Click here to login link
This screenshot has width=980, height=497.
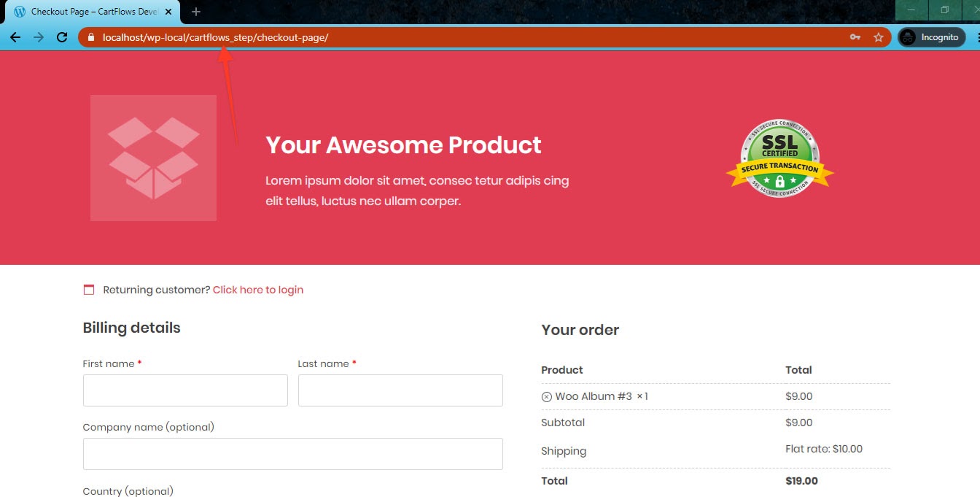257,290
